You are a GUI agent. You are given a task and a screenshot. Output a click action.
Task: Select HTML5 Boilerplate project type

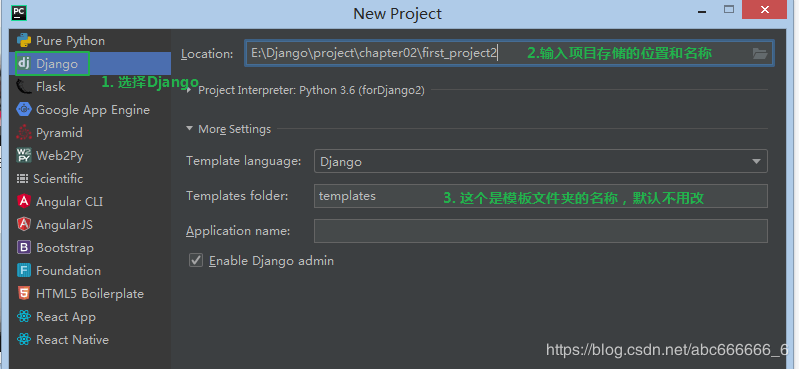90,294
